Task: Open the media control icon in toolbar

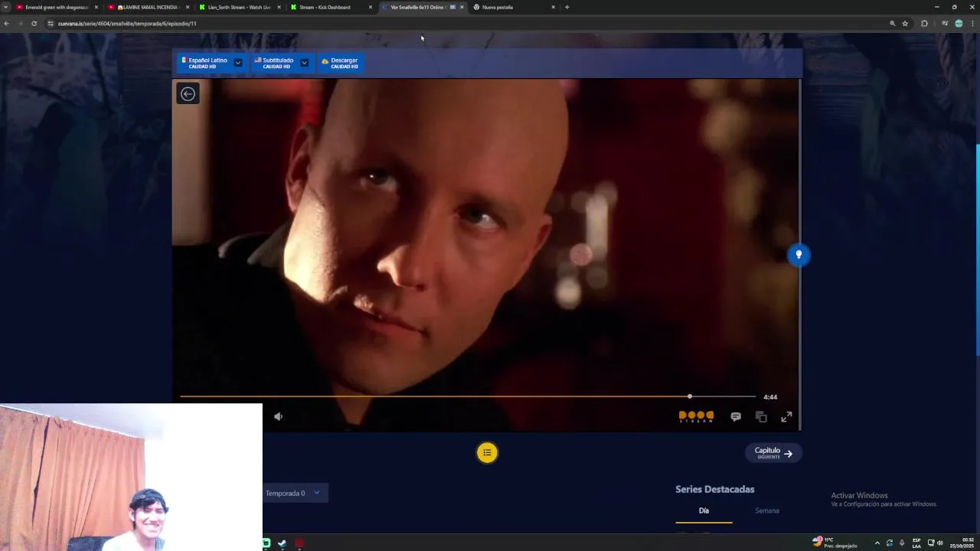Action: pos(945,24)
